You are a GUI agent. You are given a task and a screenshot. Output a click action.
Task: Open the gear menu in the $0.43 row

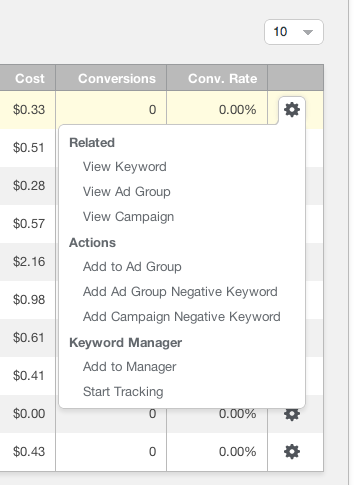[292, 452]
